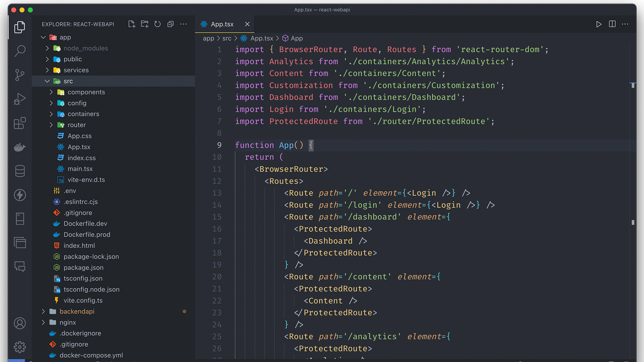The height and width of the screenshot is (362, 644).
Task: Open the Explorer view in activity bar
Action: (20, 27)
